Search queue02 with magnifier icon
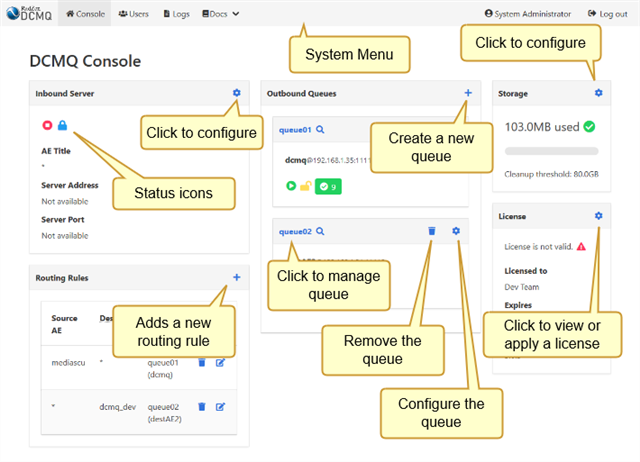The image size is (640, 462). (320, 231)
